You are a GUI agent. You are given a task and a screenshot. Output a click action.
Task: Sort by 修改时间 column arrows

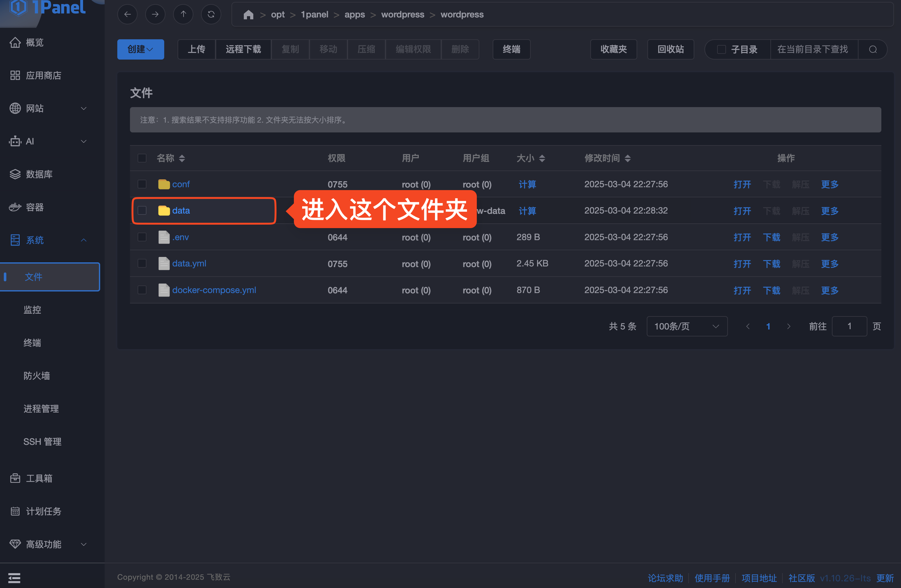(627, 158)
